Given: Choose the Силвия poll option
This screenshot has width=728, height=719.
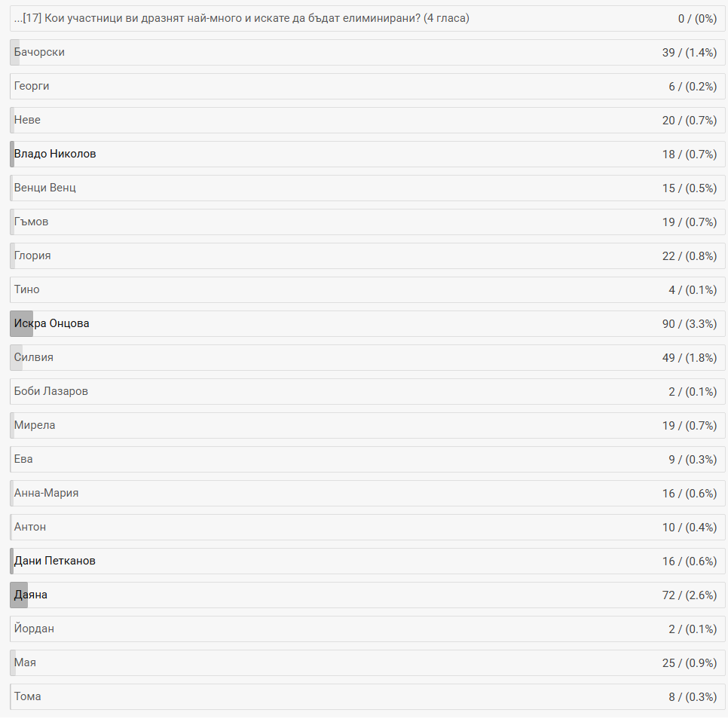Looking at the screenshot, I should pos(367,357).
